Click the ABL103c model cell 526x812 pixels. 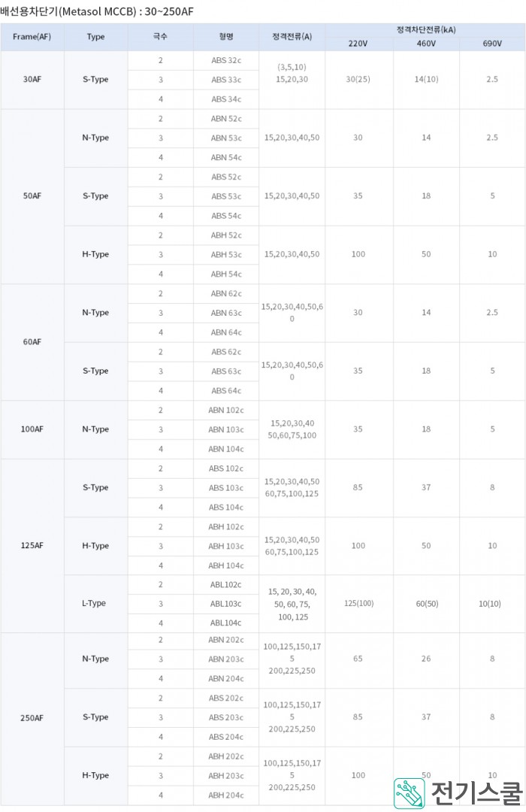pos(226,604)
